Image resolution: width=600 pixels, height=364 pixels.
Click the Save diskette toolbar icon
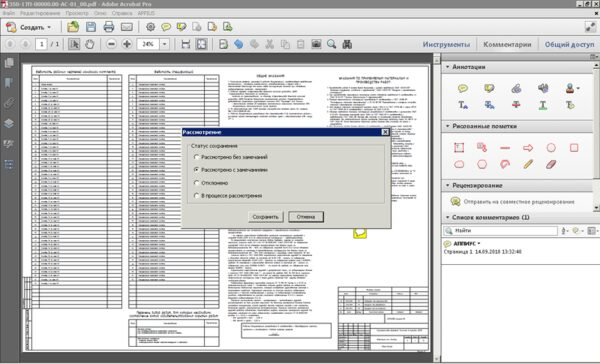tap(91, 27)
